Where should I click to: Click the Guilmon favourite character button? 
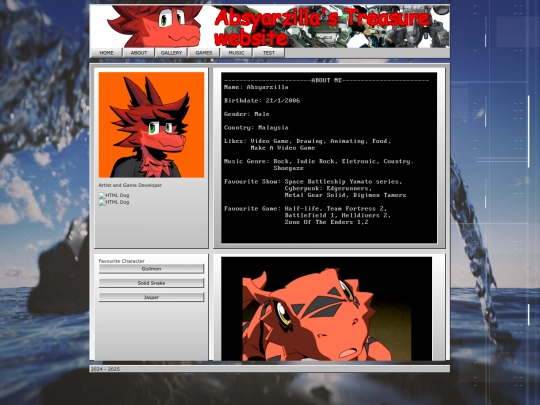(151, 269)
